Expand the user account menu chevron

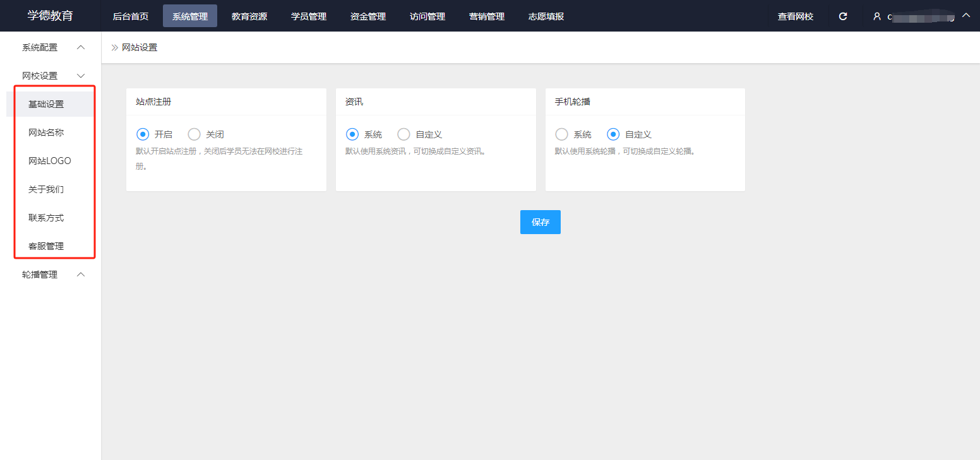[965, 15]
